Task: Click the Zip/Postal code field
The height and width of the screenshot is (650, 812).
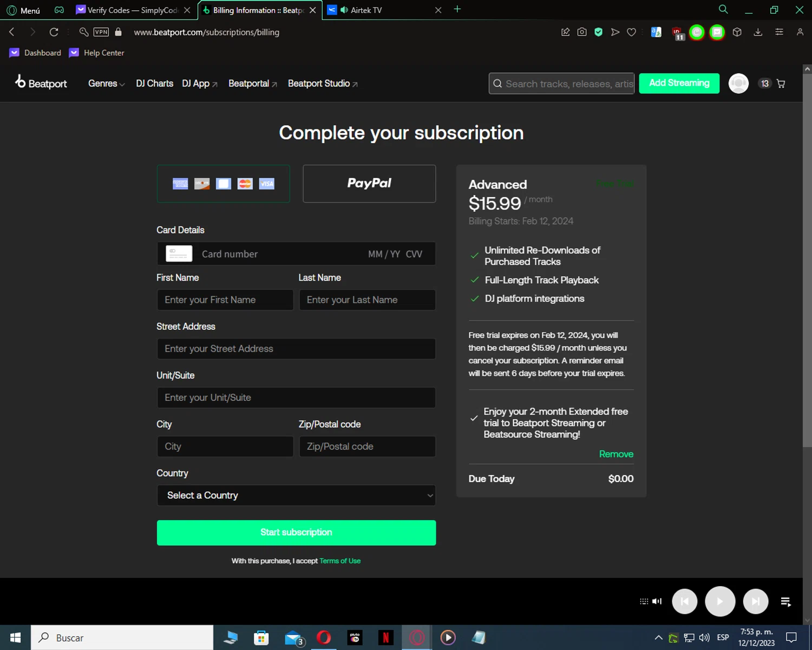Action: click(368, 446)
